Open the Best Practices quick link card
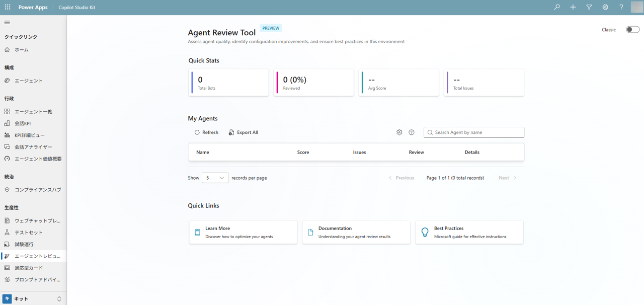This screenshot has height=305, width=644. pyautogui.click(x=469, y=232)
